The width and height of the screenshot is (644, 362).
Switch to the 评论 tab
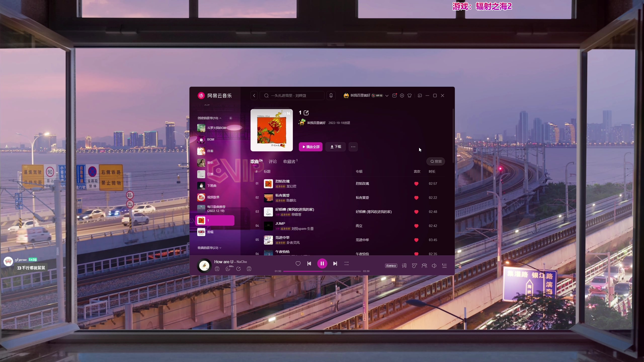point(273,162)
